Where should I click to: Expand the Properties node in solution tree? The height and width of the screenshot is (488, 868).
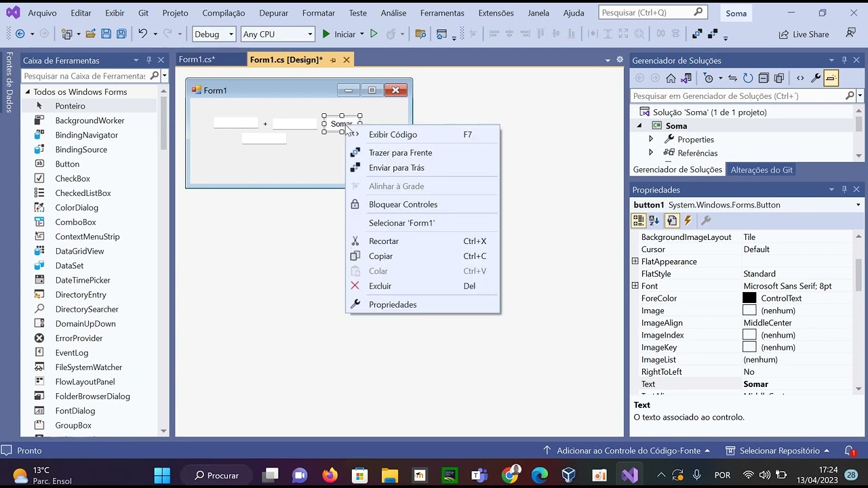point(651,140)
